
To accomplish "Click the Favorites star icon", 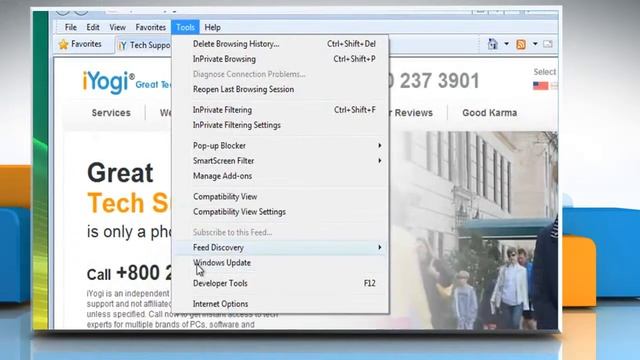I will point(63,44).
